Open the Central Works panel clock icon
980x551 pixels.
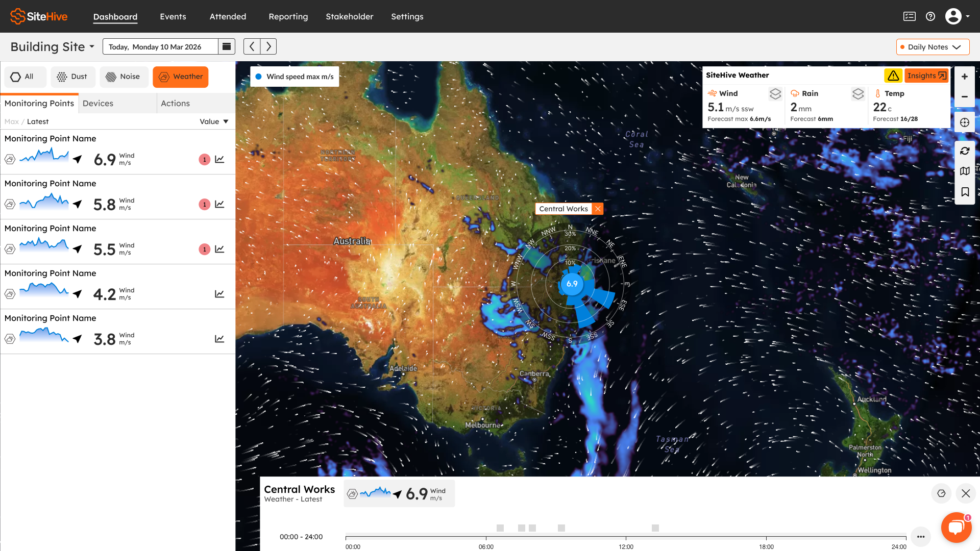(941, 493)
